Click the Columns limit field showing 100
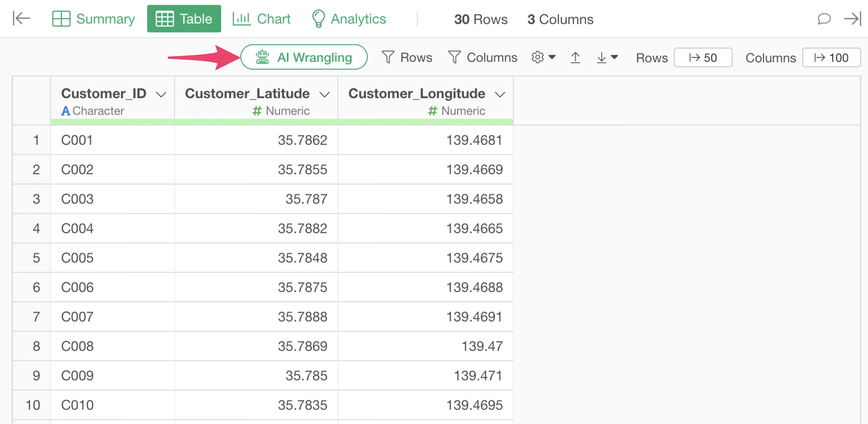 tap(831, 58)
